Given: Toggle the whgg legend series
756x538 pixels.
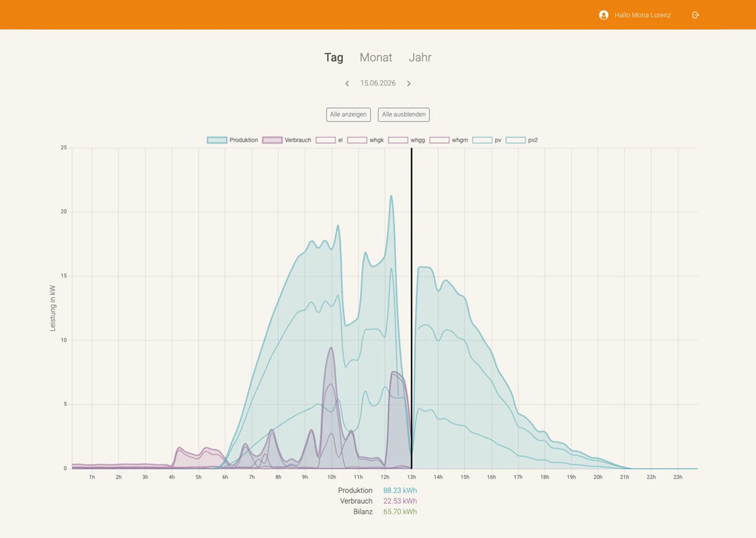Looking at the screenshot, I should tap(406, 140).
